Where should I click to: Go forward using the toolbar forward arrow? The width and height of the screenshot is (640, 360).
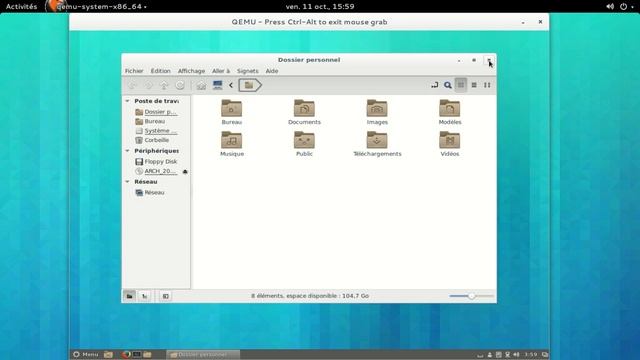click(149, 85)
